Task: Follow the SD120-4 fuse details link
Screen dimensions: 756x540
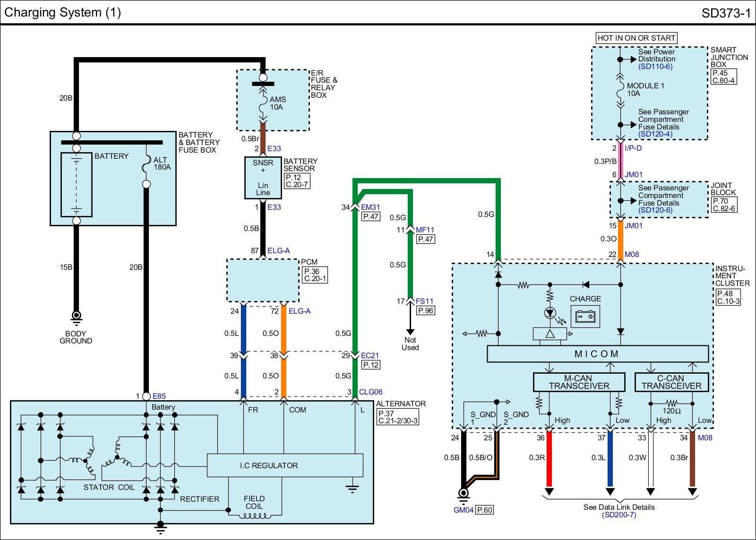Action: 655,134
